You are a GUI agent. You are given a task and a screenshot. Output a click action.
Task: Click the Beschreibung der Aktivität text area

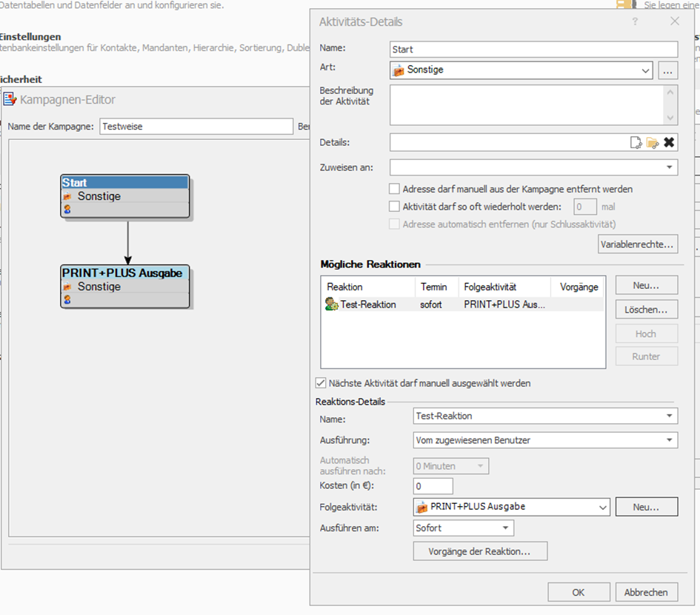pos(527,105)
